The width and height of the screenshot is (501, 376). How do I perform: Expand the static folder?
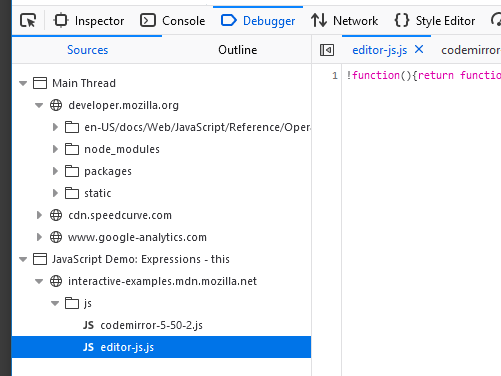pyautogui.click(x=55, y=193)
